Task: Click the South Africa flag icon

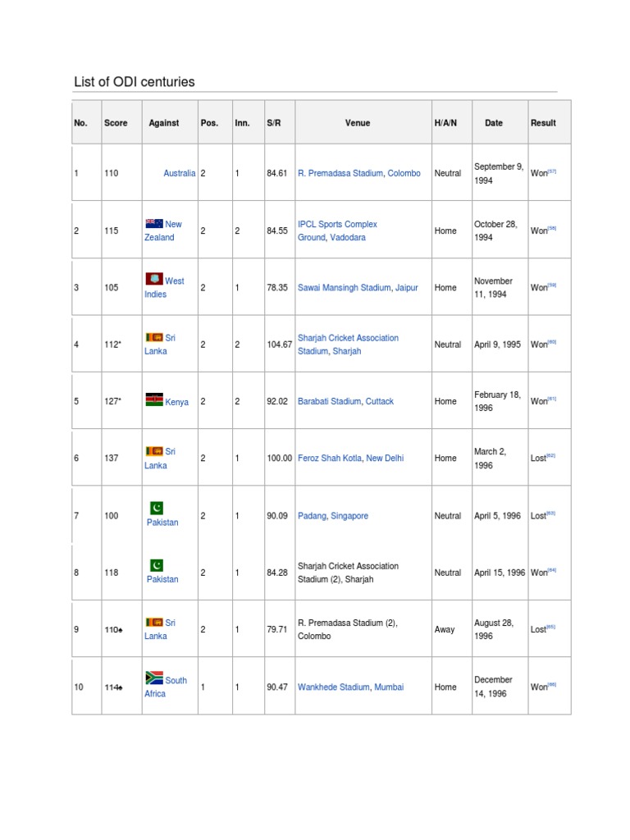Action: click(153, 678)
